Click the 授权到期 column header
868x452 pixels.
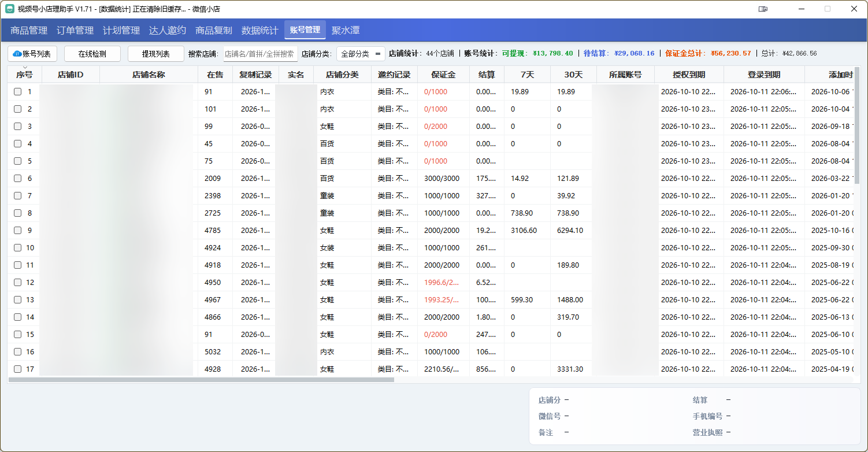(689, 75)
